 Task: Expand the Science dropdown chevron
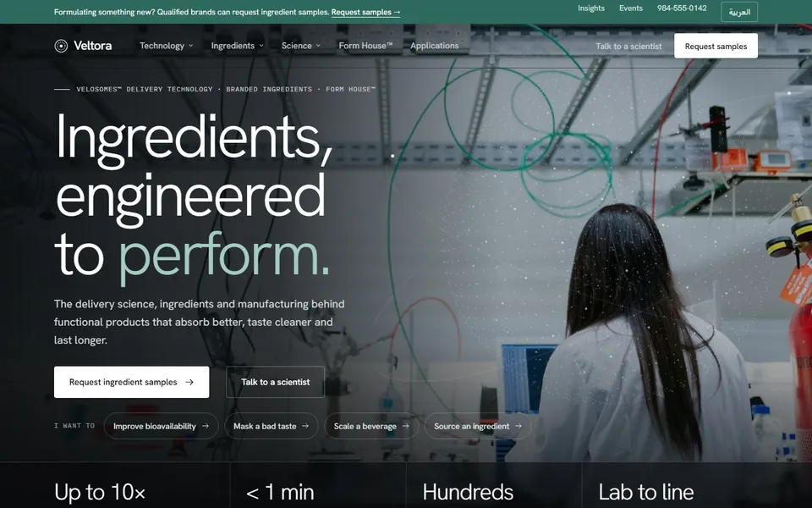[318, 46]
